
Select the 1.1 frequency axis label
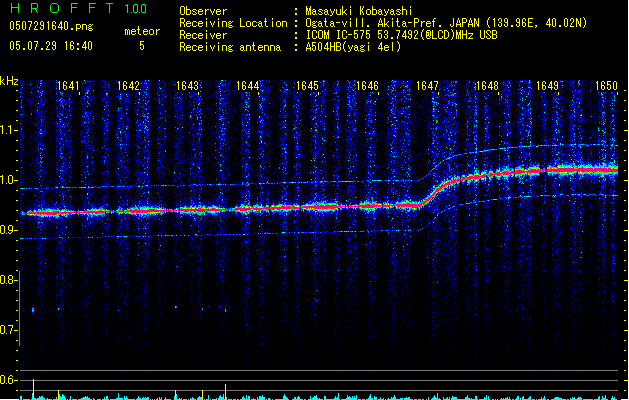click(x=9, y=130)
